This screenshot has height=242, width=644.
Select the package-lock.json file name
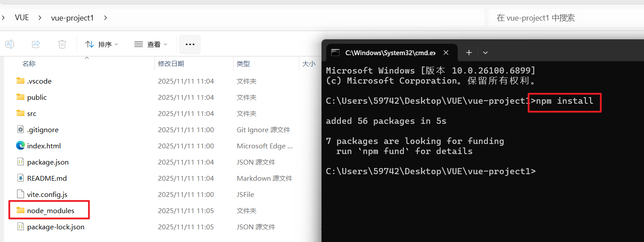(x=56, y=227)
